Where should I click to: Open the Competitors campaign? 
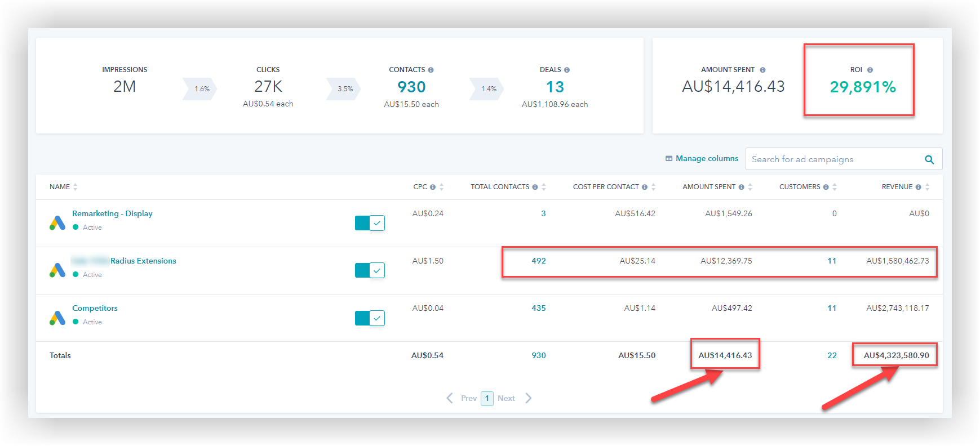click(x=95, y=308)
